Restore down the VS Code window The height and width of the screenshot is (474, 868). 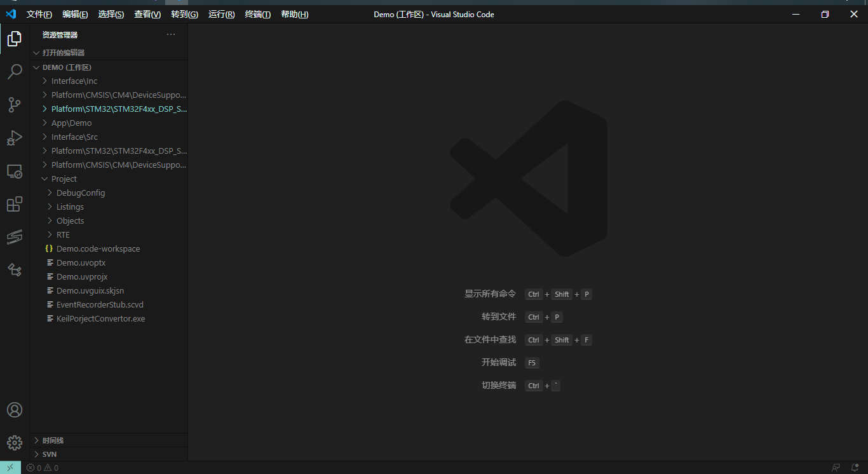825,14
